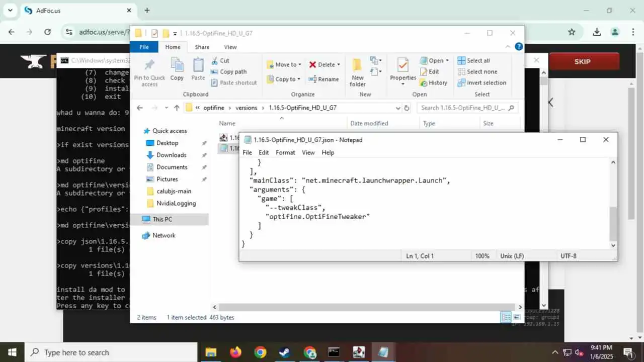Show hidden system tray icons
This screenshot has width=644, height=362.
click(x=555, y=352)
